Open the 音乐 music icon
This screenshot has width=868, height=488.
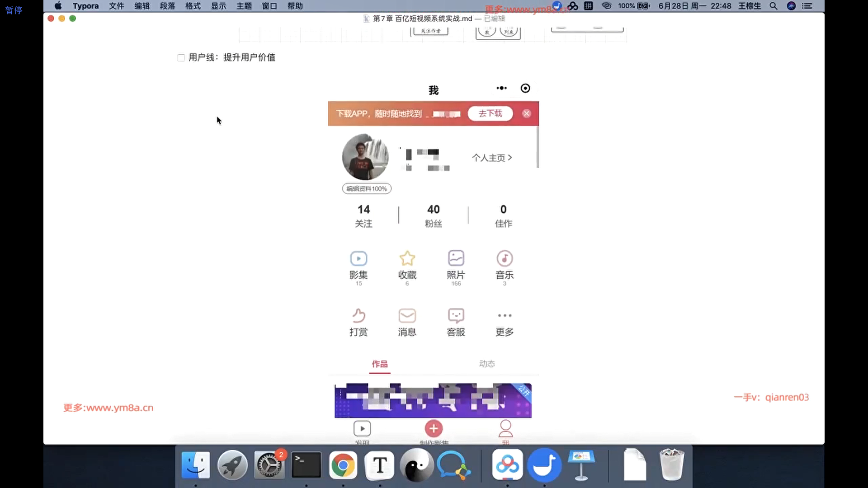point(505,259)
